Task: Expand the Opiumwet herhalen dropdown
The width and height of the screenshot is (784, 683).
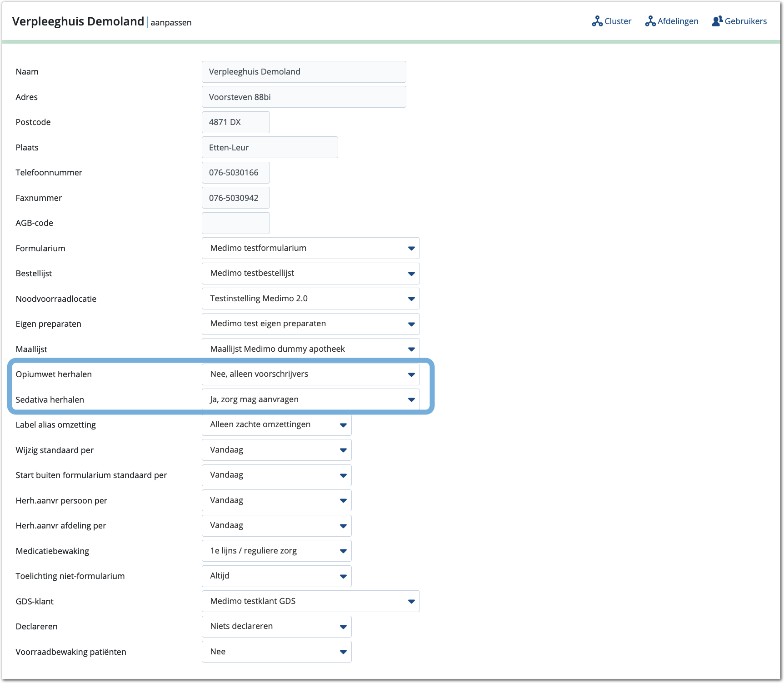Action: click(310, 374)
